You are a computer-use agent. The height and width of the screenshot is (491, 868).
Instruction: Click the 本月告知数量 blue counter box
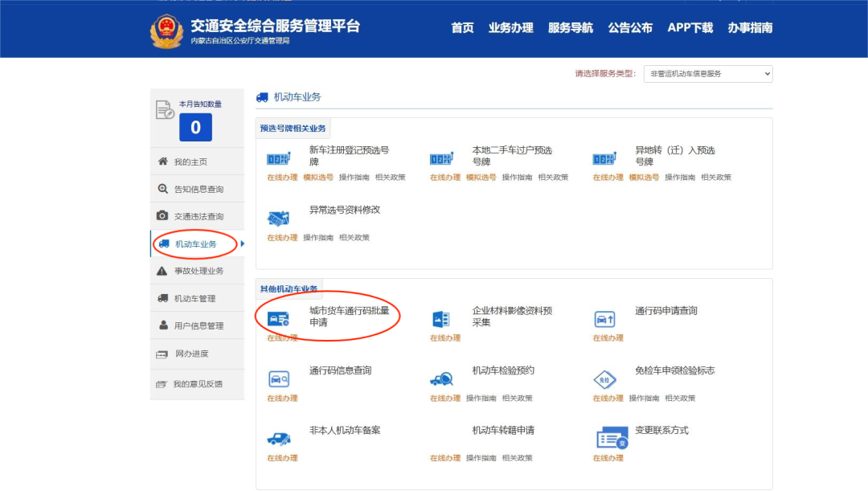click(195, 127)
